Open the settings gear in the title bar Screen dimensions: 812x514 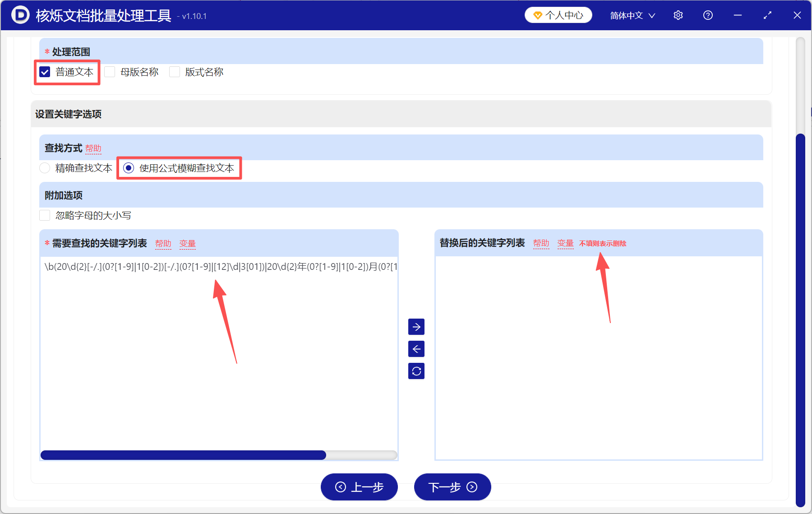pyautogui.click(x=678, y=15)
